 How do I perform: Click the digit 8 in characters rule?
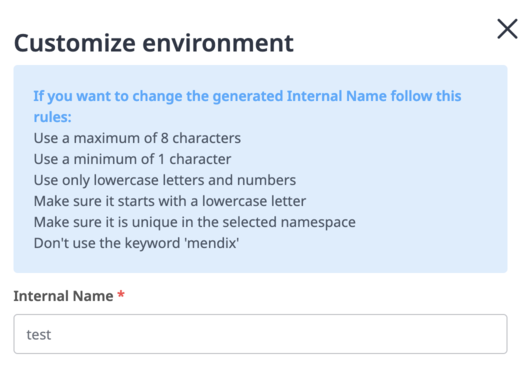[164, 138]
